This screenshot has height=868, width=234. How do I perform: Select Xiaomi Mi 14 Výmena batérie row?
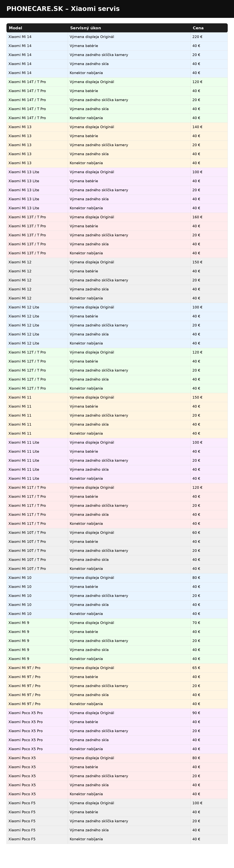point(117,46)
